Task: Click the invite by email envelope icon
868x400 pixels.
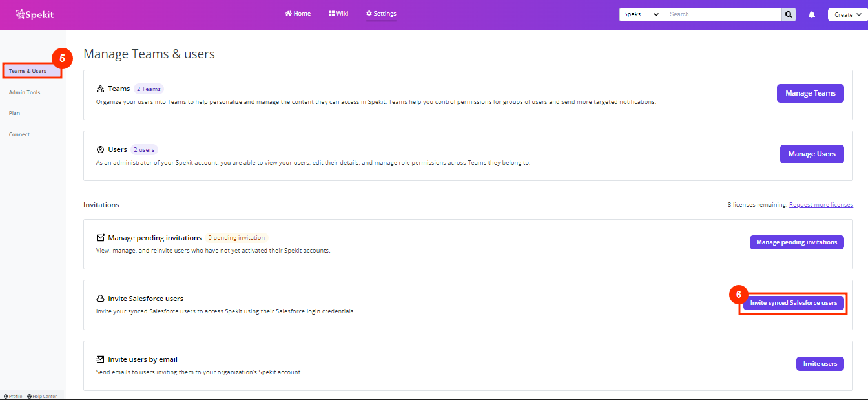Action: click(100, 359)
